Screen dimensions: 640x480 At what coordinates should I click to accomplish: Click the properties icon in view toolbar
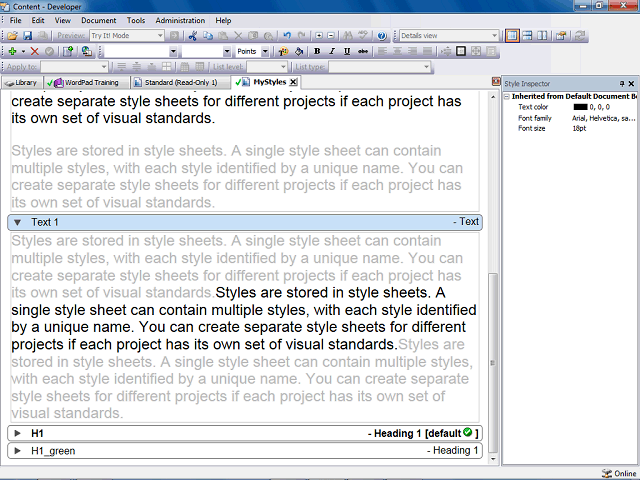click(x=561, y=36)
